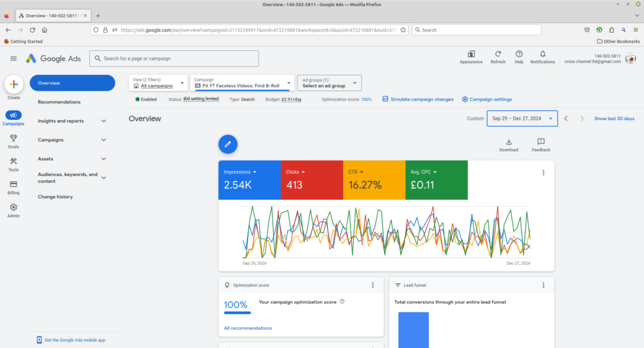Click the blue pencil edit button
The width and height of the screenshot is (644, 348).
tap(228, 144)
